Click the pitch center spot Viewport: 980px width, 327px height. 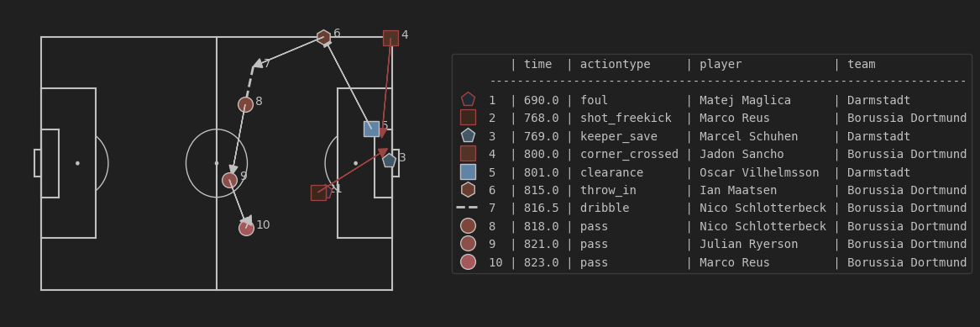[217, 163]
